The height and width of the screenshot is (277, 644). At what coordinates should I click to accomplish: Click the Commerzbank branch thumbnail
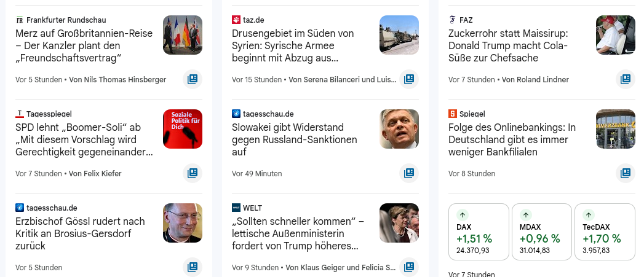pyautogui.click(x=616, y=129)
